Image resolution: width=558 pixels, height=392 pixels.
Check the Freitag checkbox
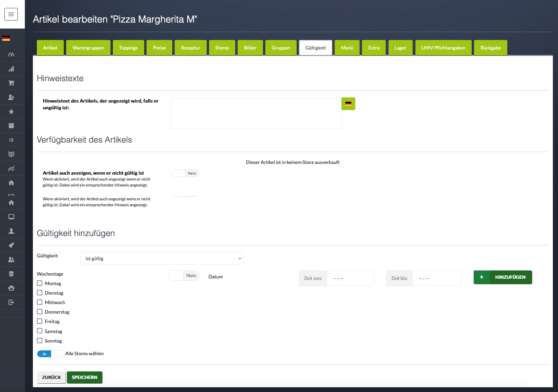40,321
